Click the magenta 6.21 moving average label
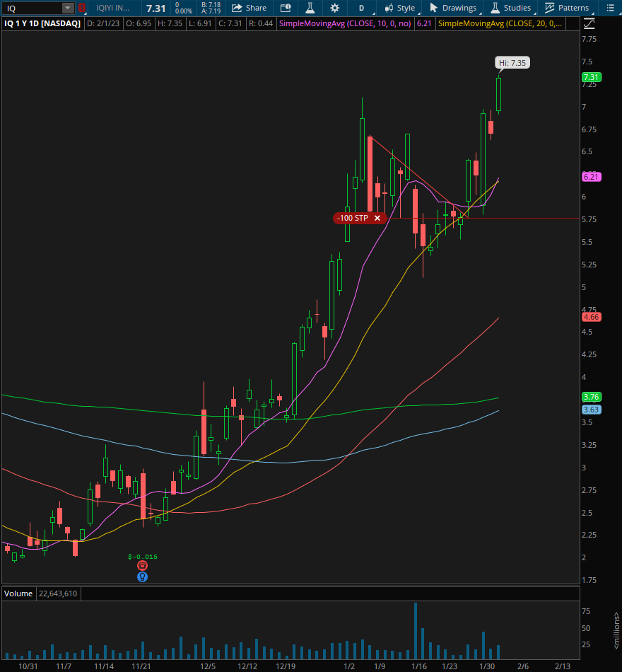Viewport: 622px width, 672px height. pos(591,177)
